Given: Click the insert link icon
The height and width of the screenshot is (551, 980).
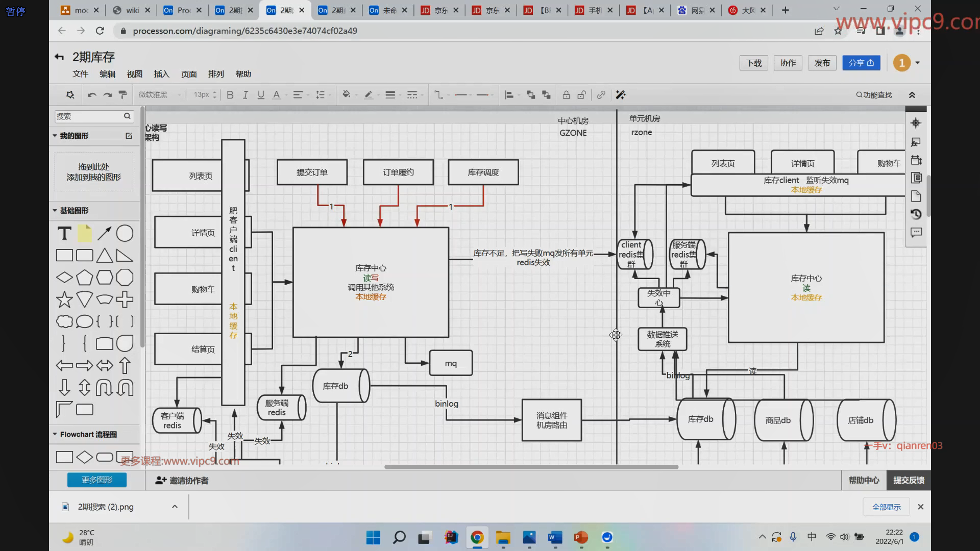Looking at the screenshot, I should [x=601, y=95].
